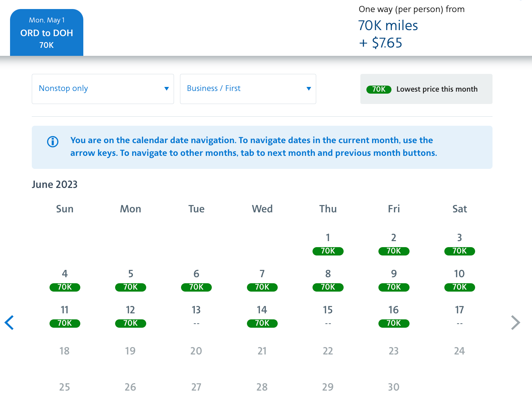Click the Wed column header
This screenshot has width=532, height=418.
coord(262,209)
